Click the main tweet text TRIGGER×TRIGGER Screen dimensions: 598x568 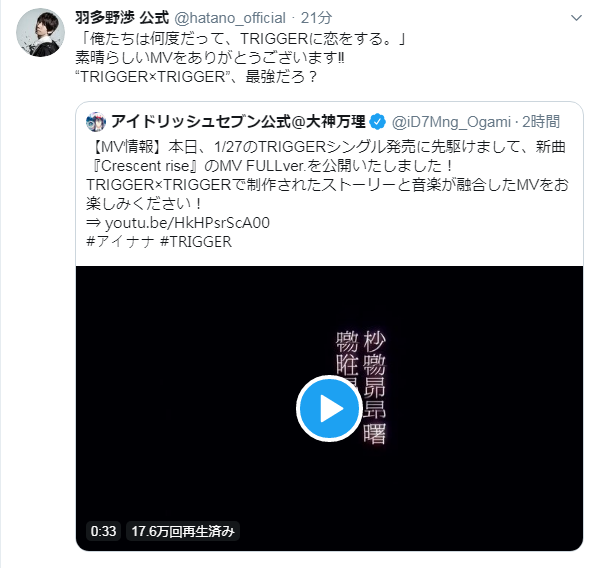(153, 77)
